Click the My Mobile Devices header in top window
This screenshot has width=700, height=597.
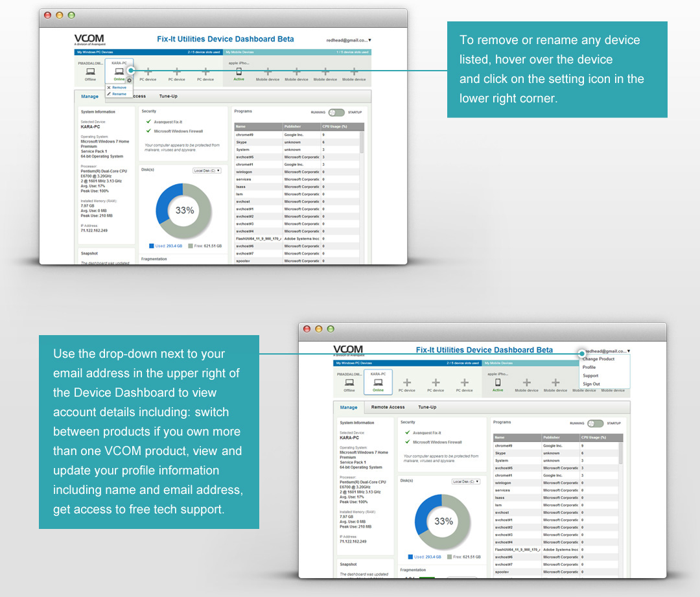297,53
